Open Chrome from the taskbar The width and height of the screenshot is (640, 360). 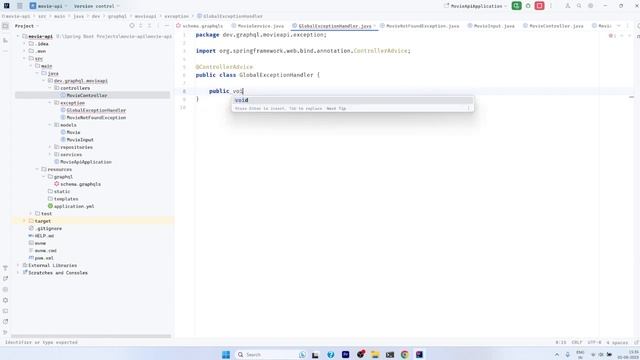[404, 354]
